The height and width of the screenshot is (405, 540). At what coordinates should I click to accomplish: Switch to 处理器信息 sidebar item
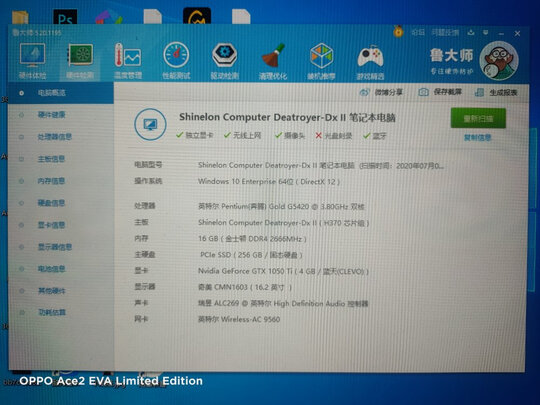(61, 137)
